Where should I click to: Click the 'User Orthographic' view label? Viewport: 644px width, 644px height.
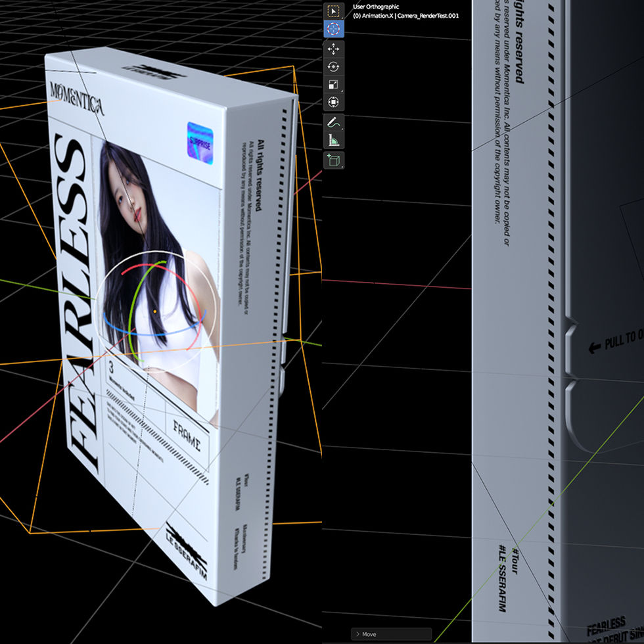tap(376, 7)
